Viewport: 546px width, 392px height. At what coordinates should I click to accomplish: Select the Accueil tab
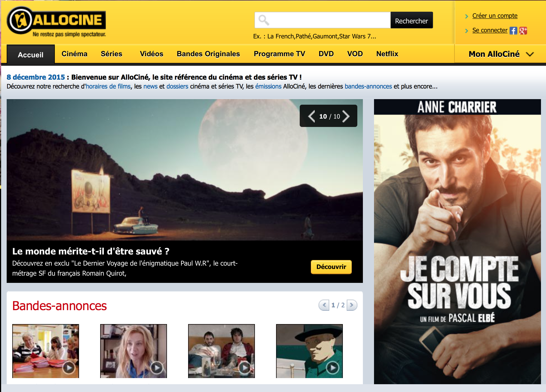point(31,55)
